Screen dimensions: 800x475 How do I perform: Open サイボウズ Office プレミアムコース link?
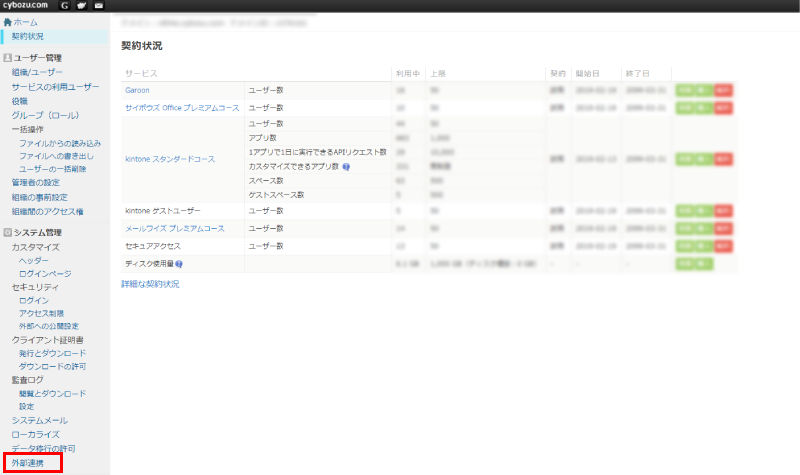[x=182, y=108]
